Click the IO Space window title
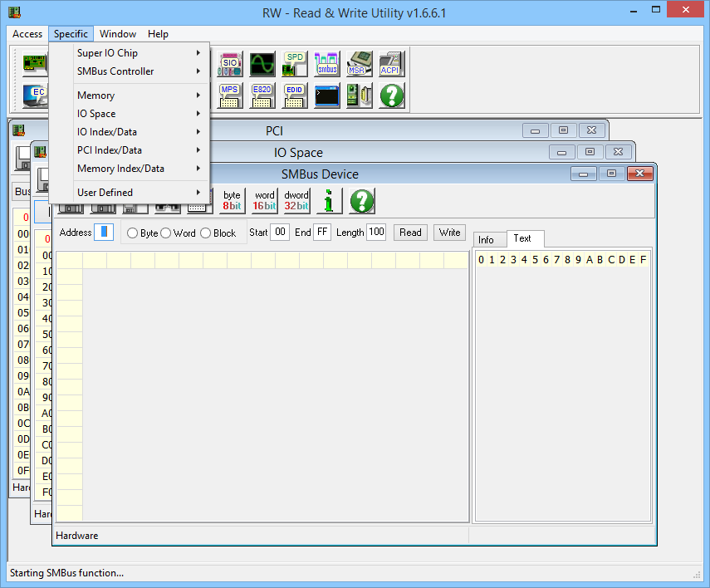The height and width of the screenshot is (588, 710). [298, 153]
